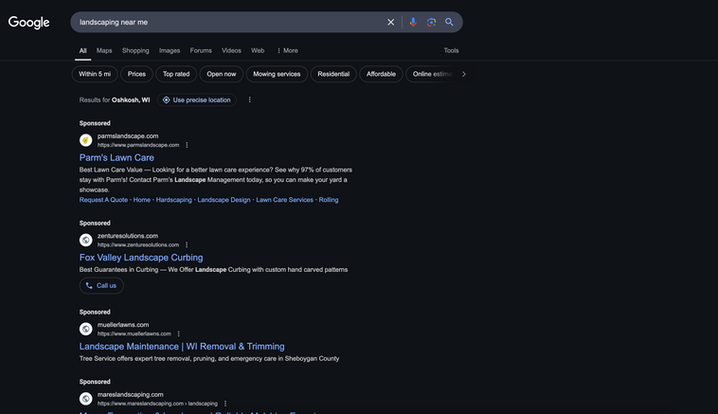The width and height of the screenshot is (718, 414).
Task: Open the 'Request A Quote' sitelink
Action: click(x=103, y=200)
